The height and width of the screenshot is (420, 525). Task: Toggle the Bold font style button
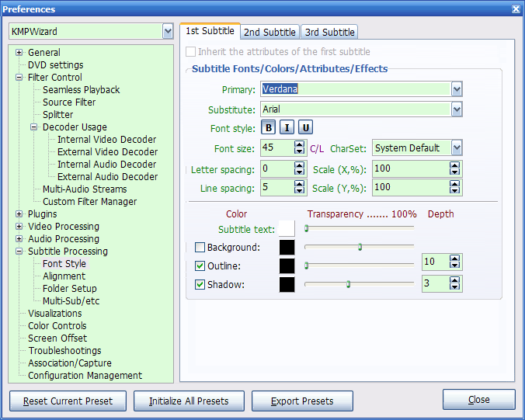[x=269, y=128]
